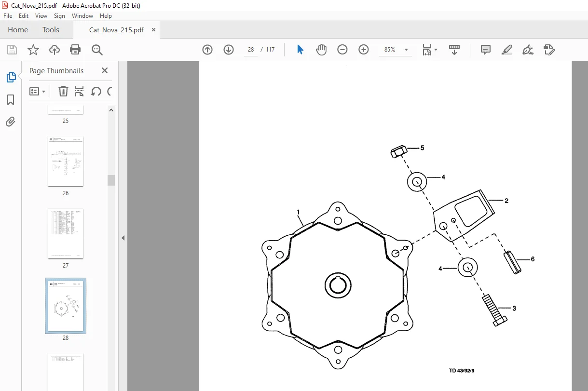Select the Highlight text pen tool
Screen dimensions: 588x391
pos(507,50)
